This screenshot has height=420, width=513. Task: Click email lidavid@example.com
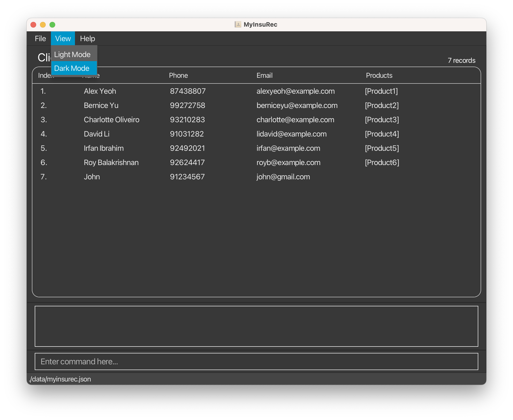point(291,134)
